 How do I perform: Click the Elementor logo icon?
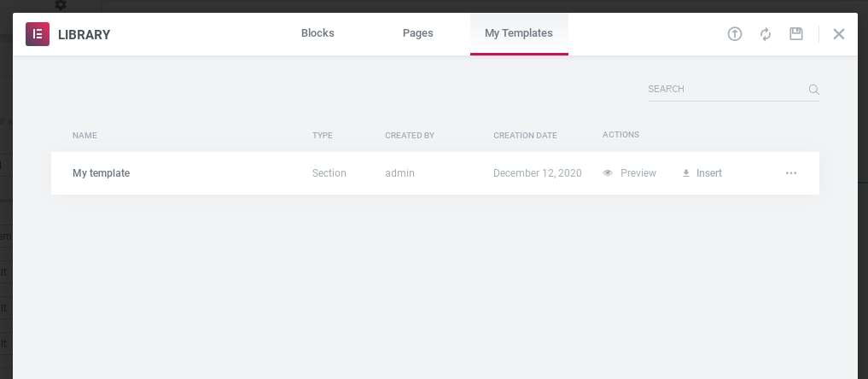(x=38, y=34)
